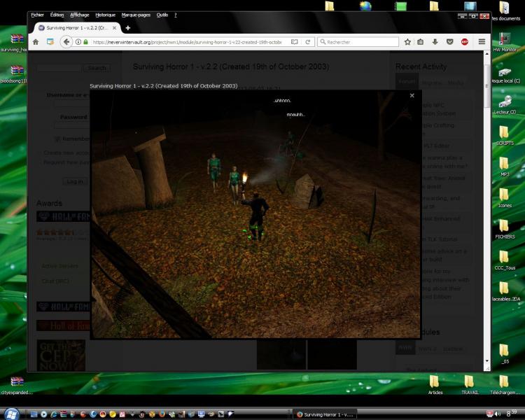The width and height of the screenshot is (525, 420).
Task: Toggle reader view icon in the address bar
Action: [x=294, y=42]
